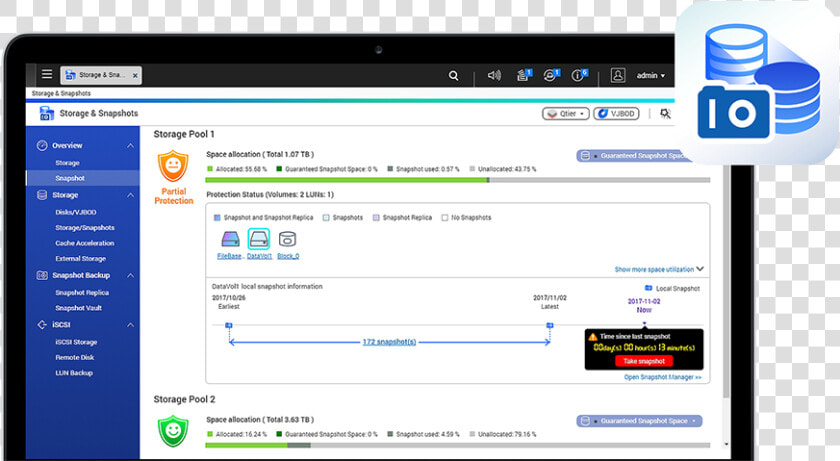This screenshot has height=461, width=840.
Task: Open Snapshot Replica sidebar item
Action: (x=82, y=293)
